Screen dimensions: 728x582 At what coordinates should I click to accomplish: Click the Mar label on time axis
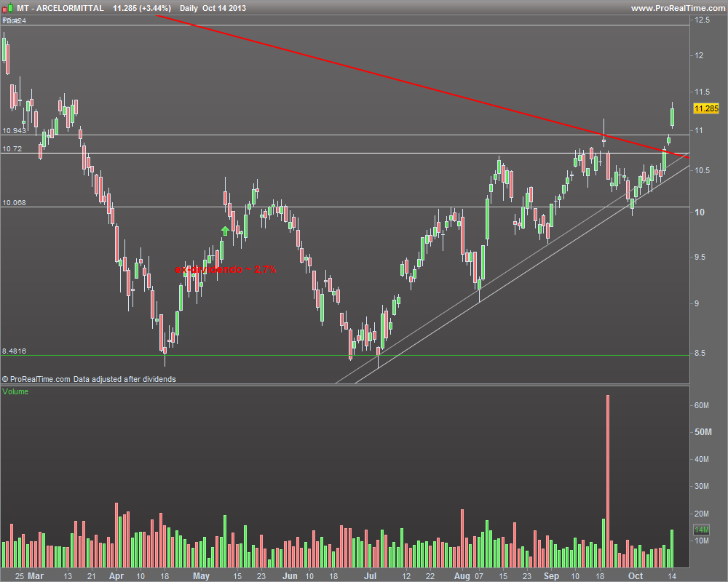[x=36, y=576]
